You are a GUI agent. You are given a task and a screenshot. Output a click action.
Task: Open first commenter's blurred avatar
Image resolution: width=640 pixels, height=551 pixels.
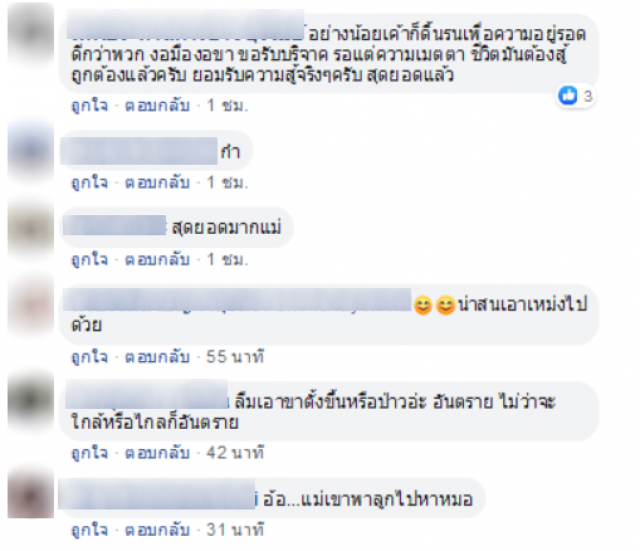tap(31, 33)
